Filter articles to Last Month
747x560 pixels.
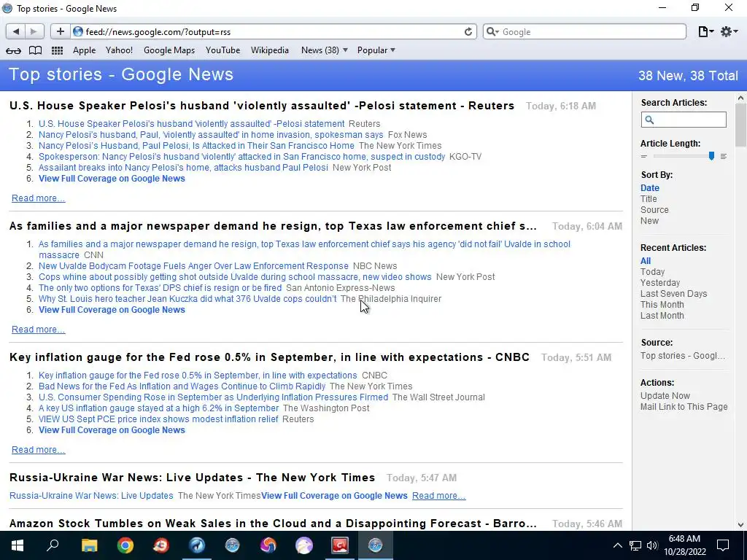click(662, 315)
